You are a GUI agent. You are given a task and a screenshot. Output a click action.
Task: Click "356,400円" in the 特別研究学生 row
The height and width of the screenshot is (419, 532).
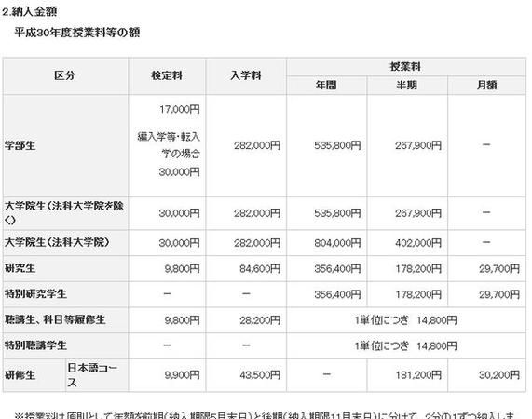pyautogui.click(x=337, y=294)
